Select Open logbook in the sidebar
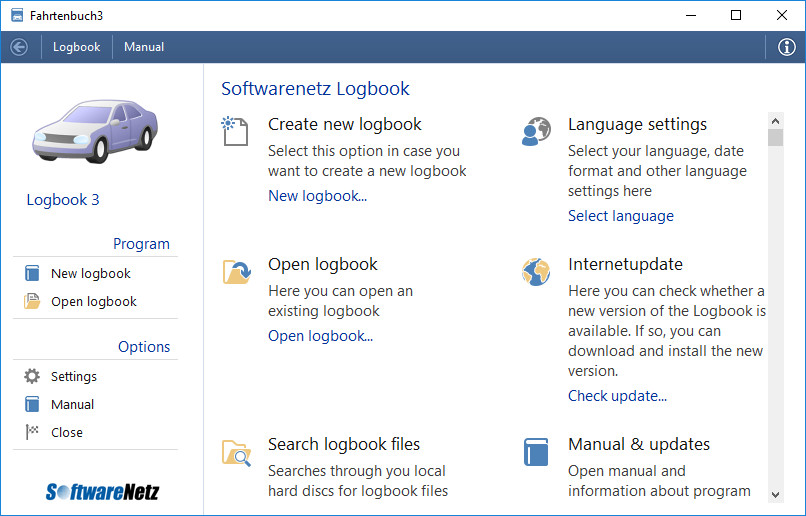806x516 pixels. point(94,301)
